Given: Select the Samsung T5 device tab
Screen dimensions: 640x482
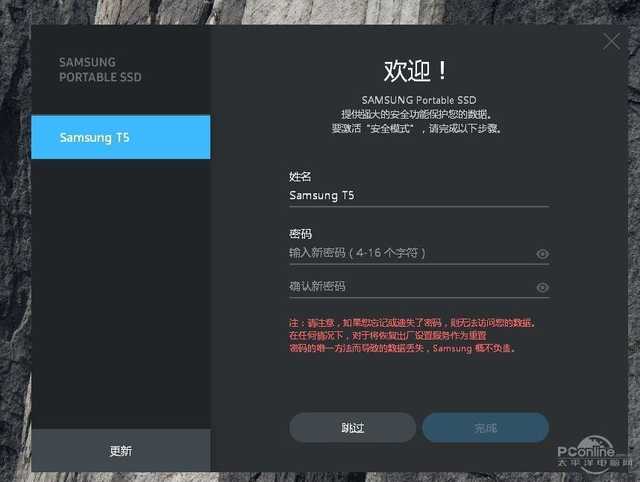Looking at the screenshot, I should [x=121, y=137].
